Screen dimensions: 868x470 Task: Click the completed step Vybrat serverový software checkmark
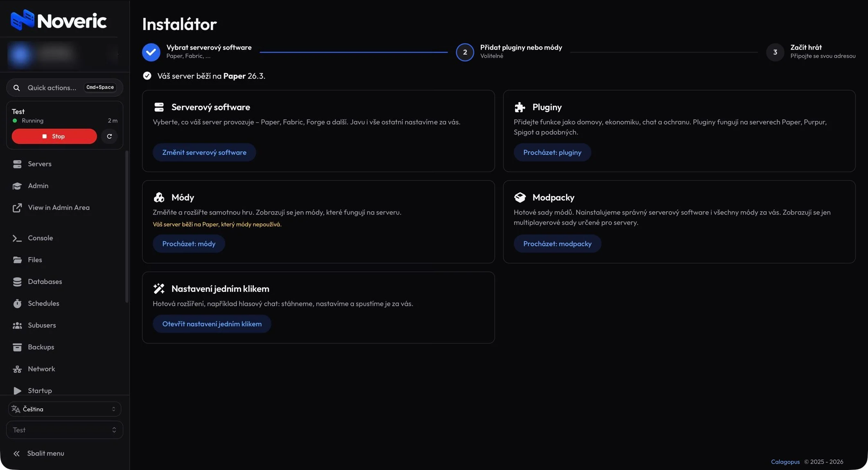[151, 52]
